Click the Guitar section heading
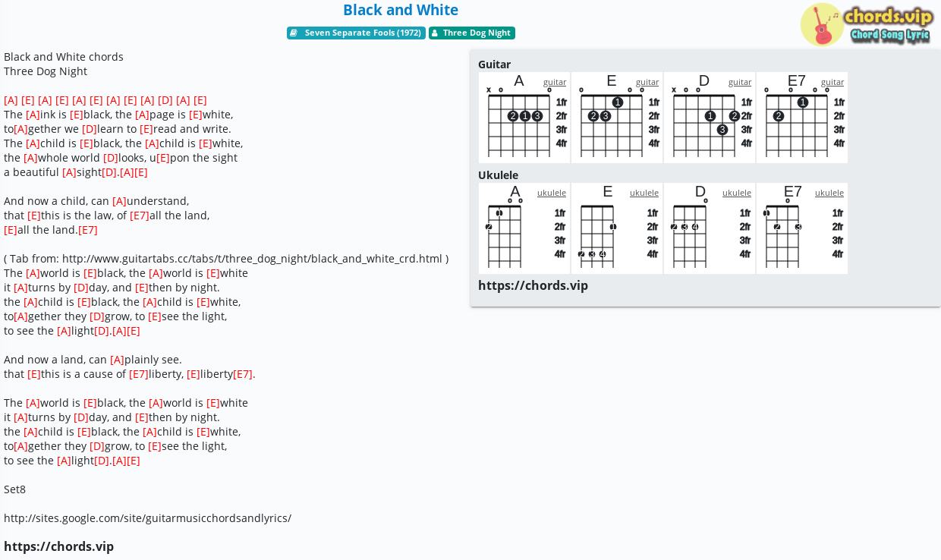The image size is (941, 560). [494, 64]
